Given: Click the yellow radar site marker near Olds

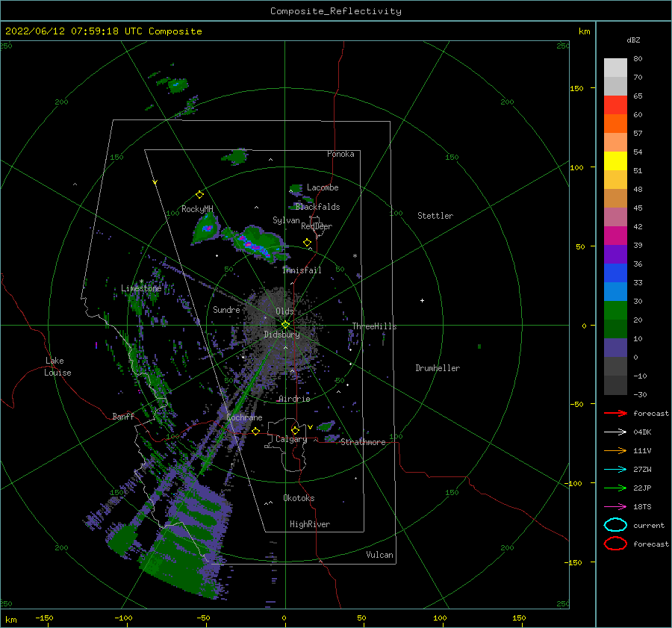Looking at the screenshot, I should (x=285, y=325).
